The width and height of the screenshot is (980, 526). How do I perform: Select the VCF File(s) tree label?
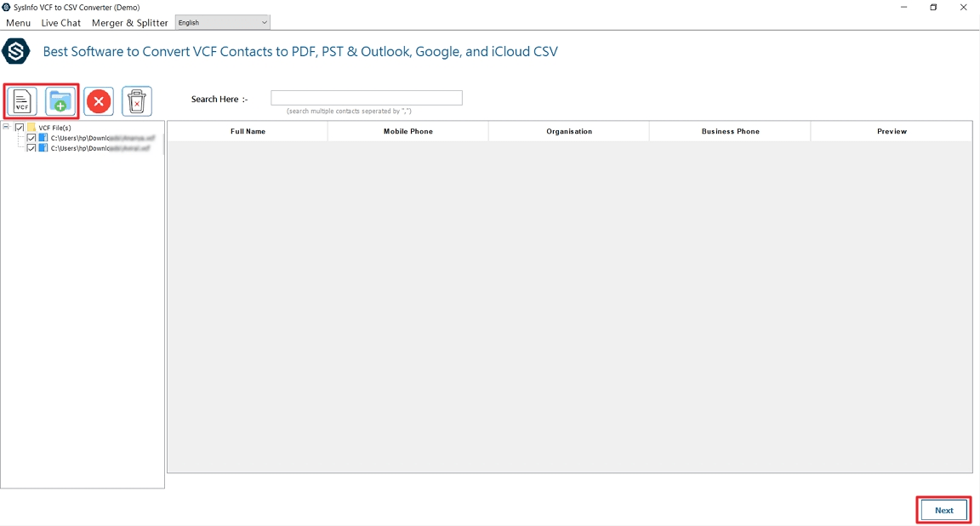tap(55, 128)
